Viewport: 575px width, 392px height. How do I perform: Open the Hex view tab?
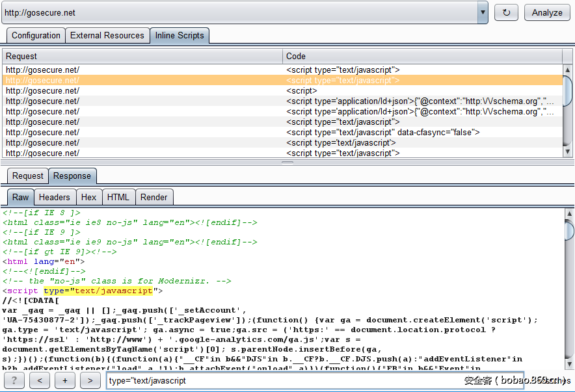click(88, 197)
